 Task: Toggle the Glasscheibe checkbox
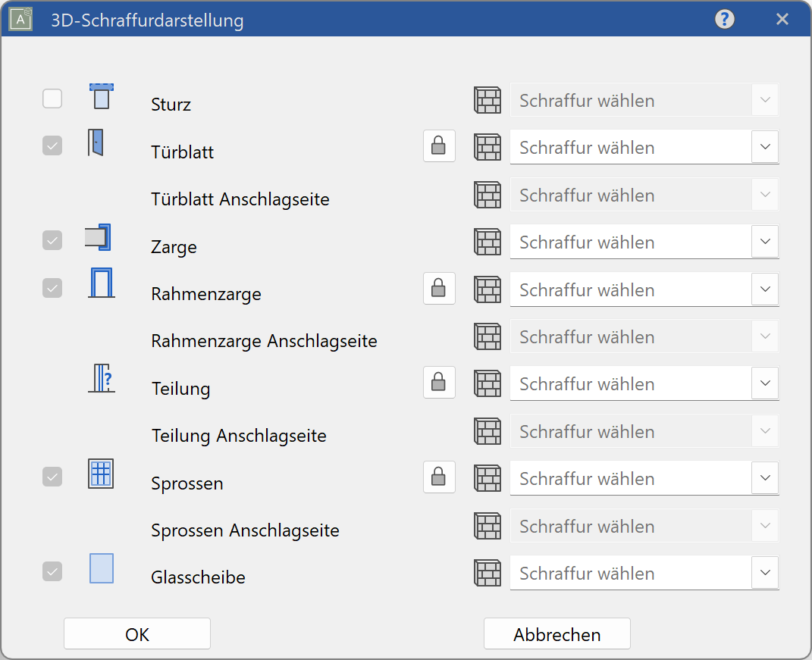52,571
